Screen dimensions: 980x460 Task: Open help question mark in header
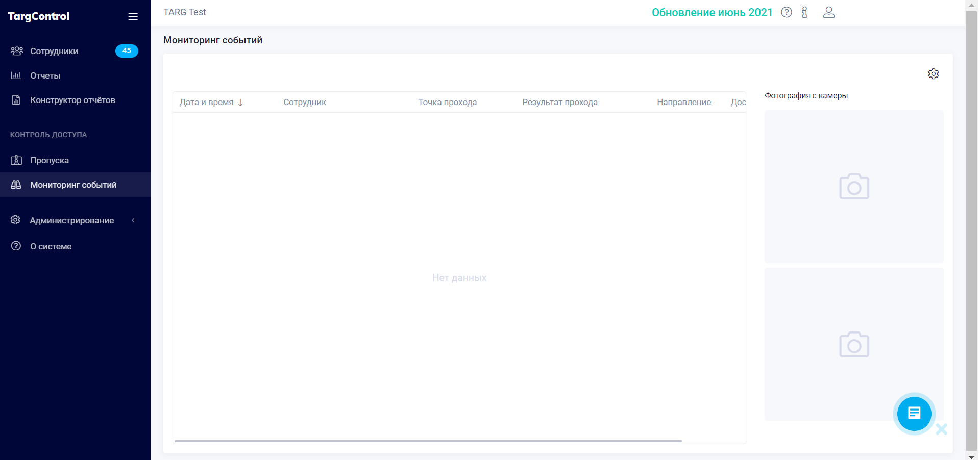[787, 12]
